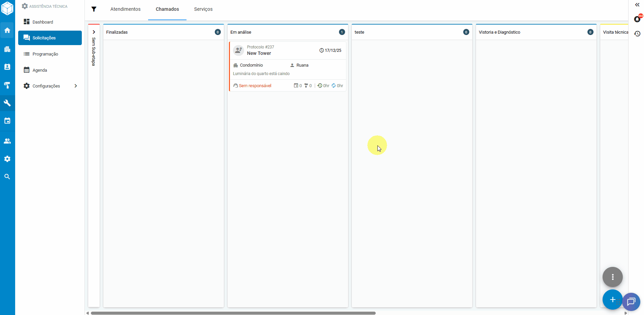Open the users group icon in rail
Screen dimensions: 644x315
(7, 141)
